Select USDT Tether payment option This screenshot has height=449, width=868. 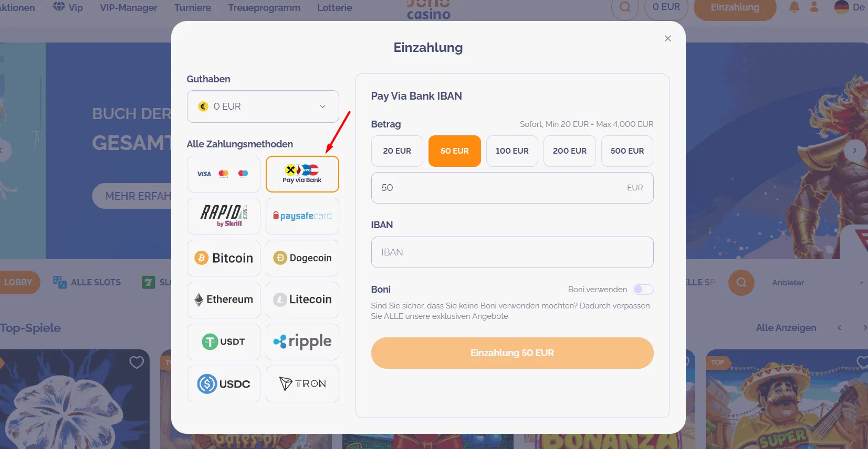coord(224,342)
